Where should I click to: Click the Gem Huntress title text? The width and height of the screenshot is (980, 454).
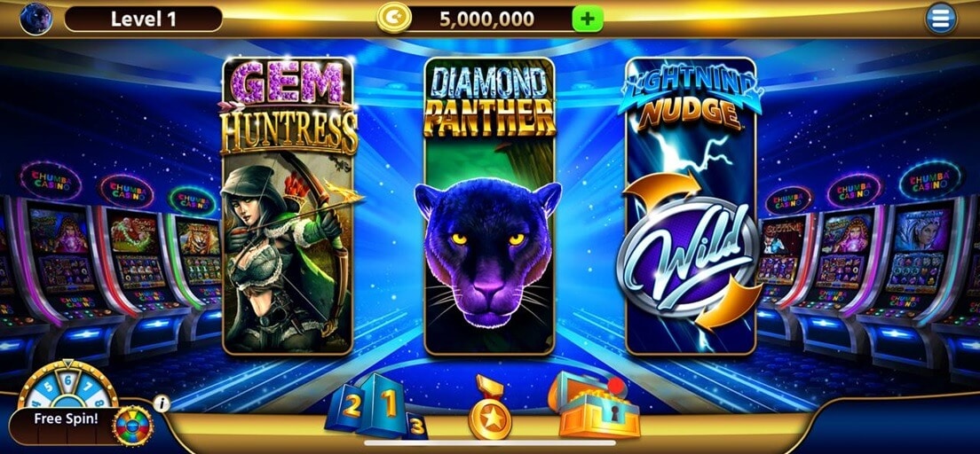coord(288,107)
